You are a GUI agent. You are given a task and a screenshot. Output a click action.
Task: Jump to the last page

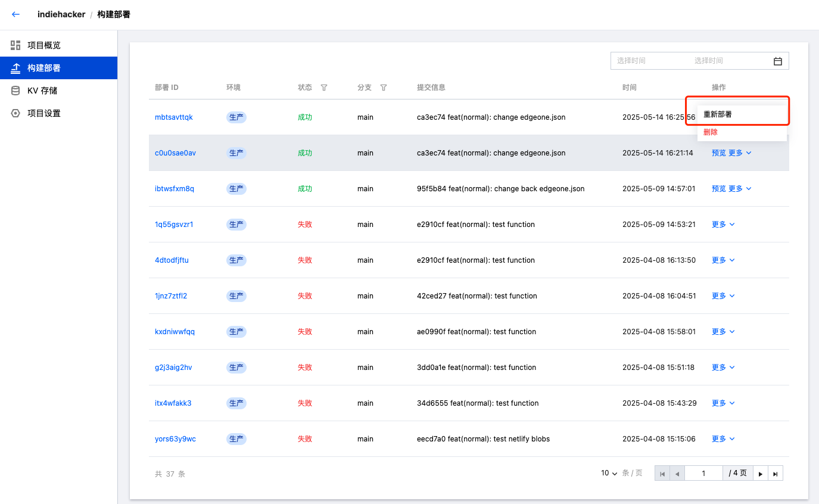pos(776,474)
